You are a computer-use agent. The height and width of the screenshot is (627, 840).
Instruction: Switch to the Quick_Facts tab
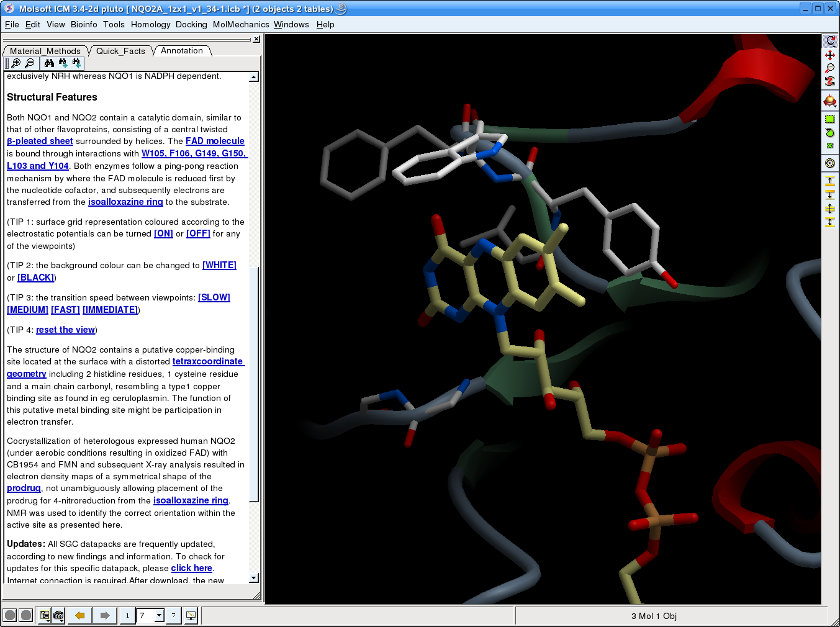120,51
